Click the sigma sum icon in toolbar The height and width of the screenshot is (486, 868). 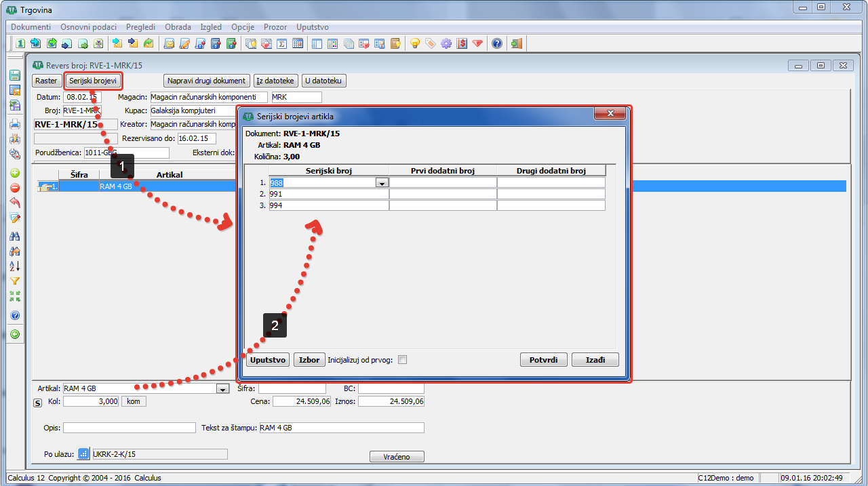[282, 44]
